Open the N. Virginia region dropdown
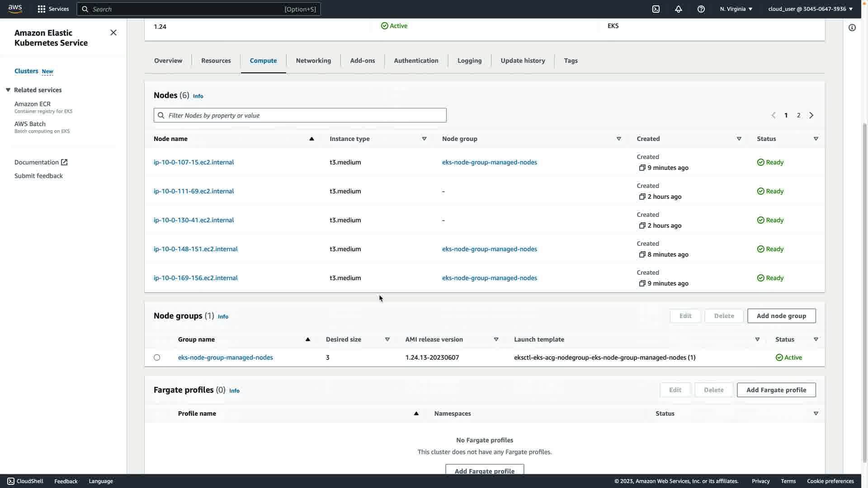Screen dimensions: 868x488 coord(736,9)
